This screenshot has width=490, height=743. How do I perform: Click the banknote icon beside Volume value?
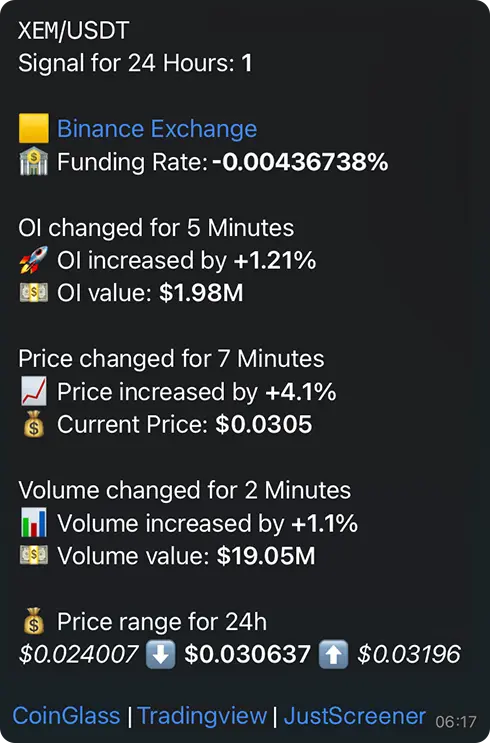coord(34,555)
